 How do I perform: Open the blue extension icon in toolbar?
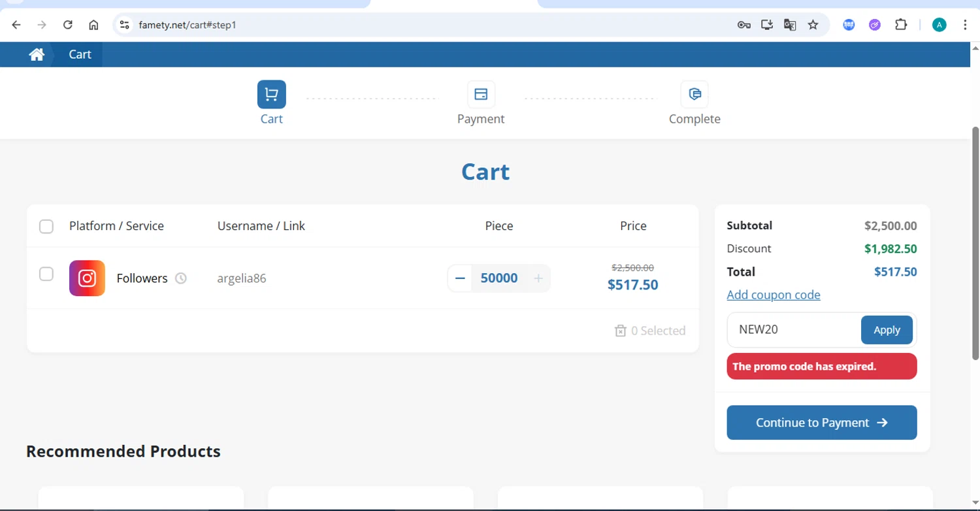(x=849, y=25)
